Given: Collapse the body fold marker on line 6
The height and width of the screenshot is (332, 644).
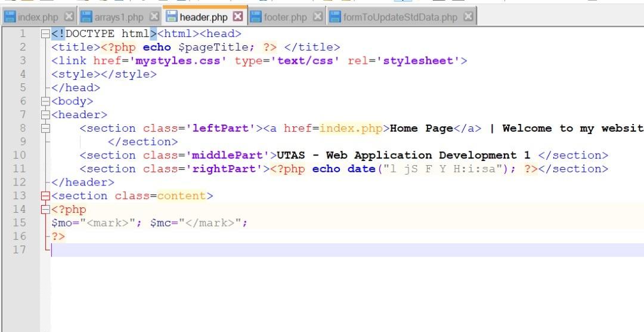Looking at the screenshot, I should point(45,101).
